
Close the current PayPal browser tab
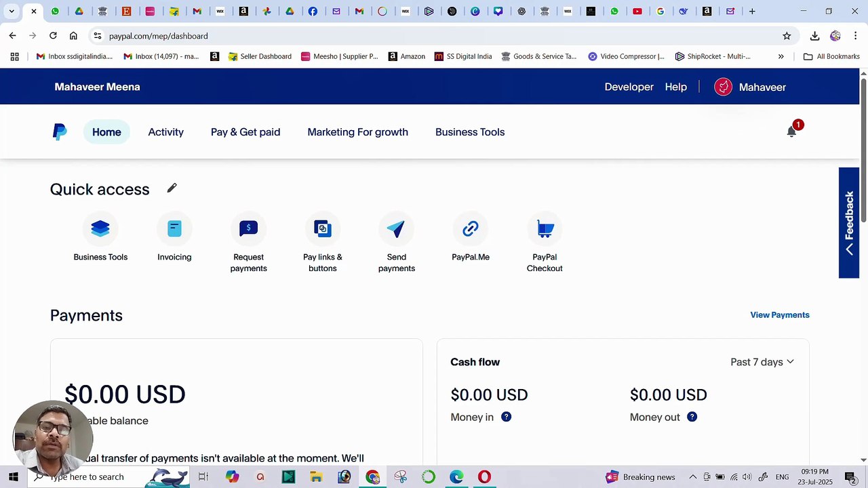pos(33,11)
